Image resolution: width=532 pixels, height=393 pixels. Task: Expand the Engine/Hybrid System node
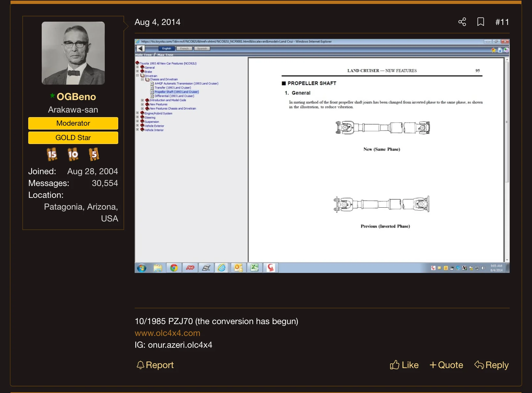click(x=137, y=113)
